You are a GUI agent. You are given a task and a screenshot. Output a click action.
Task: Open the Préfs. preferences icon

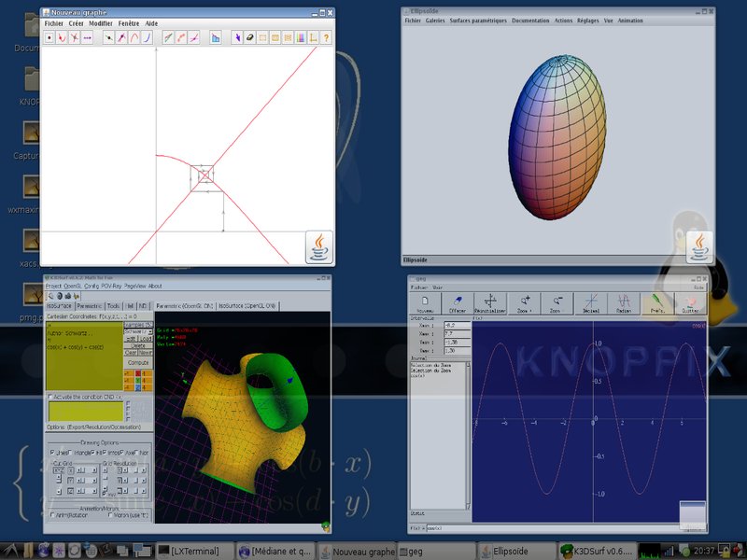pos(658,302)
